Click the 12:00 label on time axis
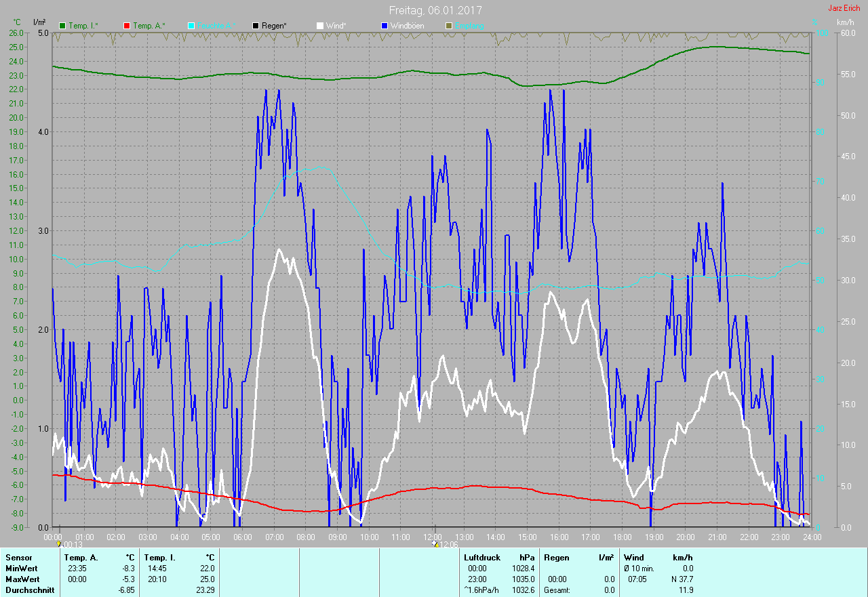The height and width of the screenshot is (597, 868). pos(433,537)
